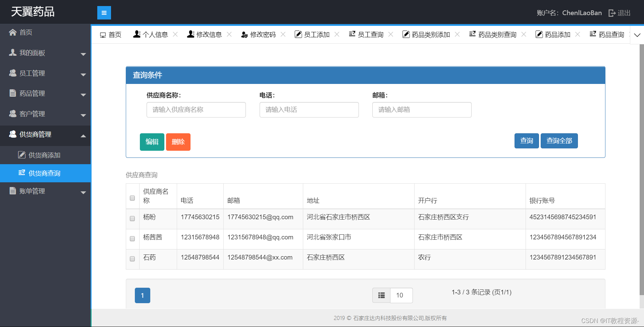Click the user icon on the 个人信息 tab
The width and height of the screenshot is (644, 327).
click(x=137, y=34)
